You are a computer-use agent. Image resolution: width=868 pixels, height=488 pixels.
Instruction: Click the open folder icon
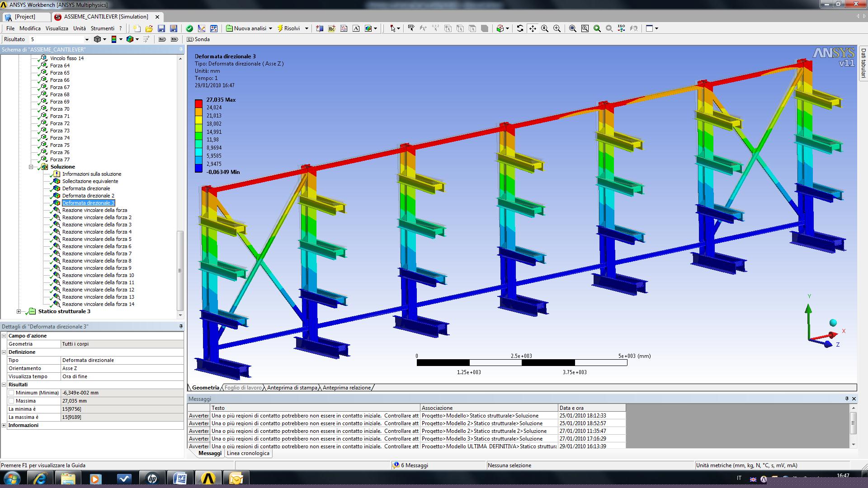coord(149,28)
